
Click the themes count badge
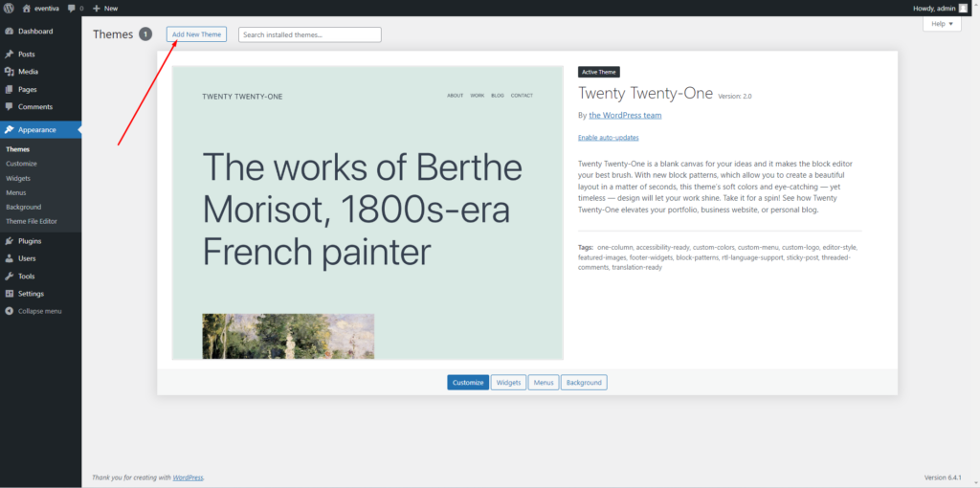click(x=145, y=34)
